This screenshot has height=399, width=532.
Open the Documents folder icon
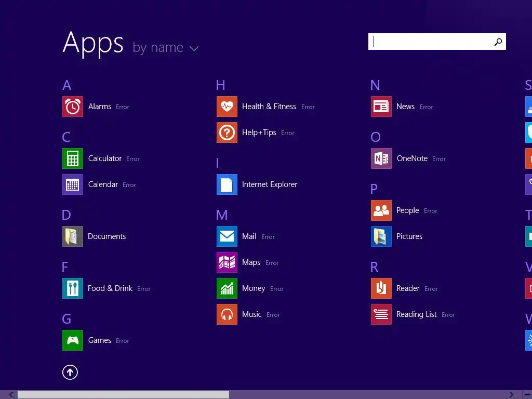(73, 236)
